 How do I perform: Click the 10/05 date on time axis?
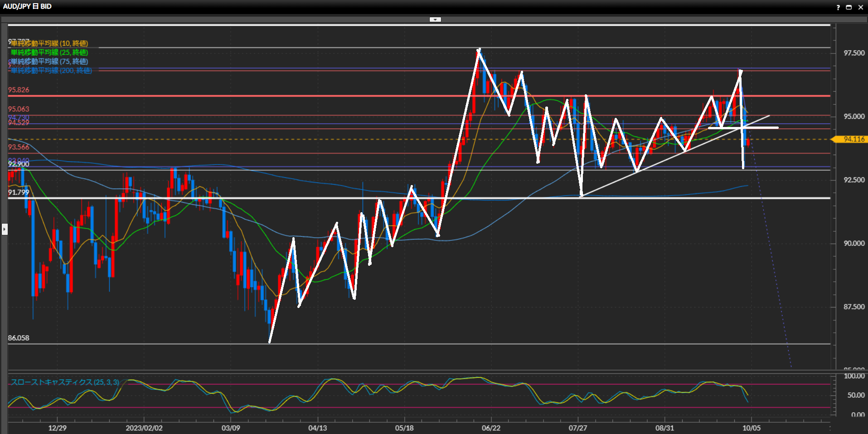click(x=751, y=428)
